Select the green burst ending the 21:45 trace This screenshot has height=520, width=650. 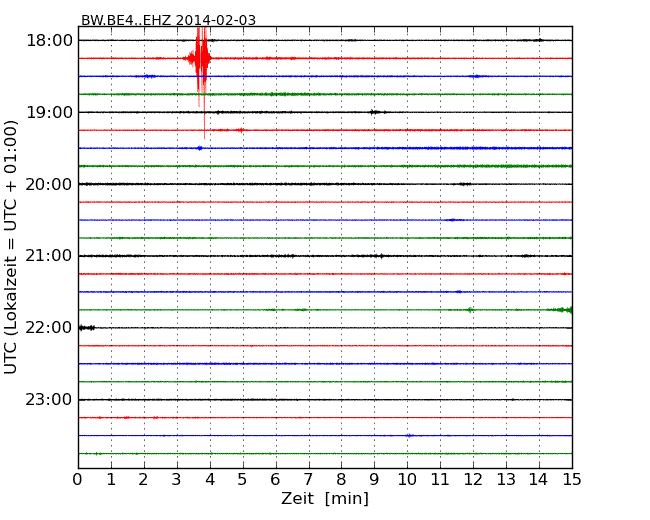[564, 310]
